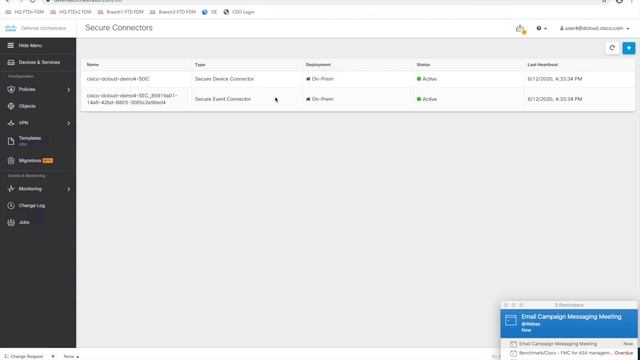Expand the VPN submenu chevron
This screenshot has width=640, height=360.
click(x=69, y=123)
